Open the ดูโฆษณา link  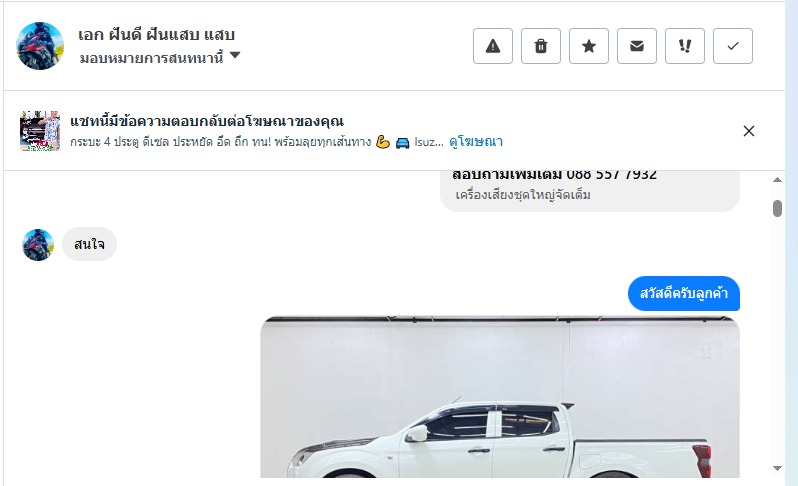point(476,141)
